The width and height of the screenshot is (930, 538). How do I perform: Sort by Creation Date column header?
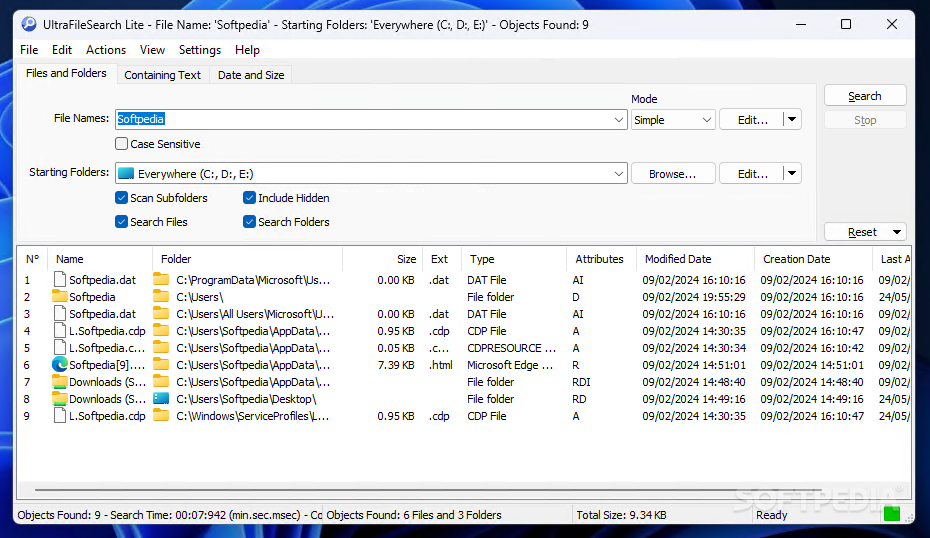click(x=813, y=259)
